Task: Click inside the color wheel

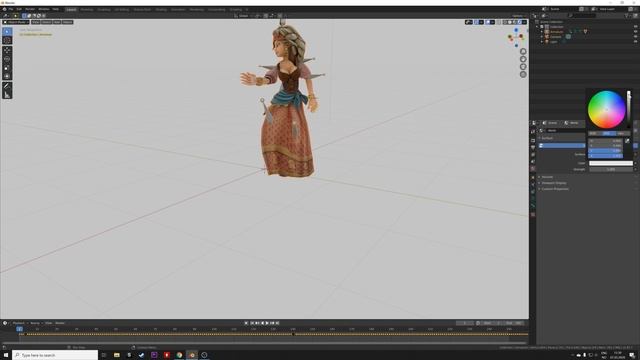Action: [606, 109]
